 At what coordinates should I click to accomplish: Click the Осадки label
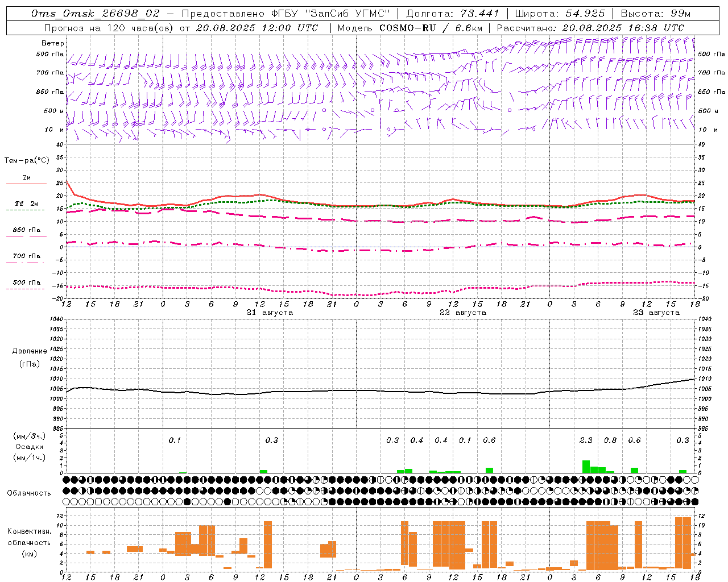click(x=30, y=447)
